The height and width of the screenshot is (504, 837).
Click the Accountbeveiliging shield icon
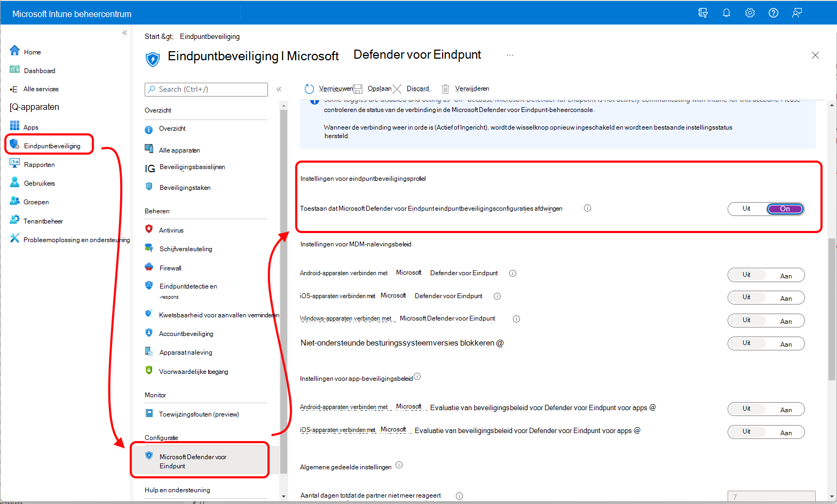[x=149, y=333]
